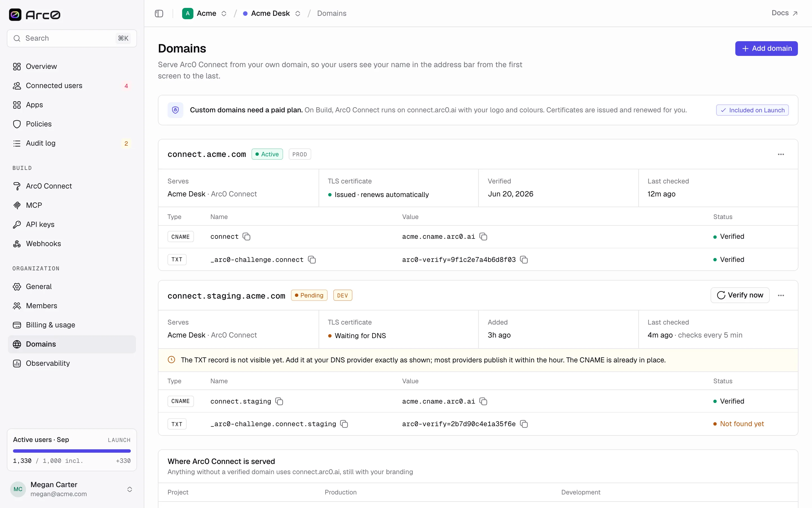
Task: Click '4m ago' last checked value
Action: point(660,335)
